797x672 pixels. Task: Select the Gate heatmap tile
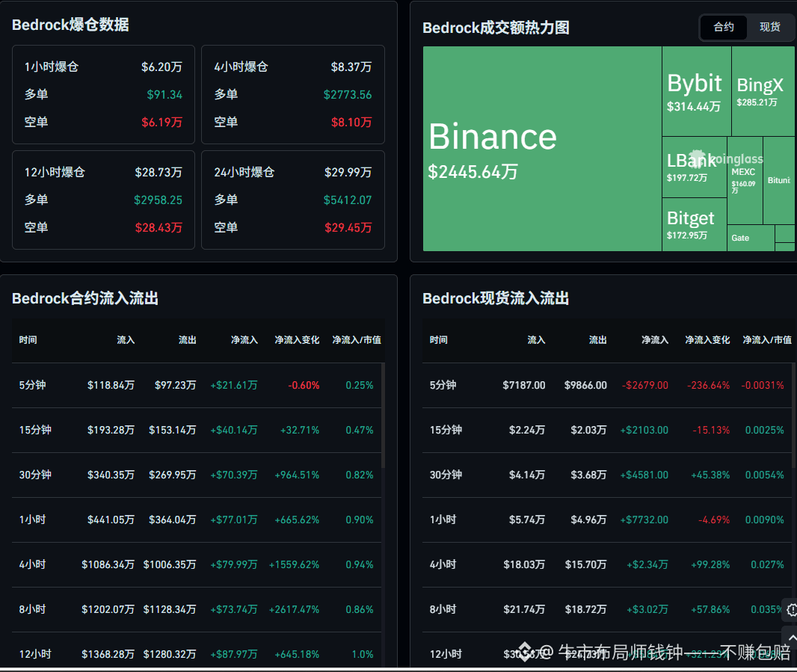click(751, 238)
